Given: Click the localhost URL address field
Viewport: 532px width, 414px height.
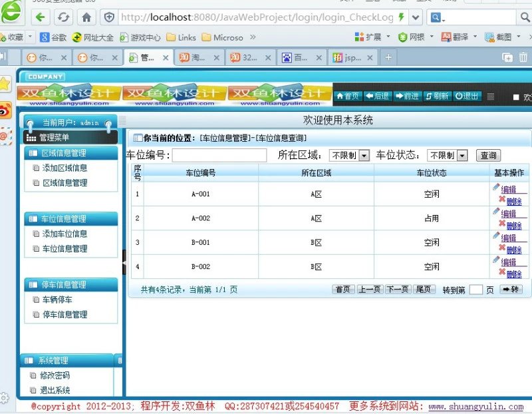Looking at the screenshot, I should 257,17.
